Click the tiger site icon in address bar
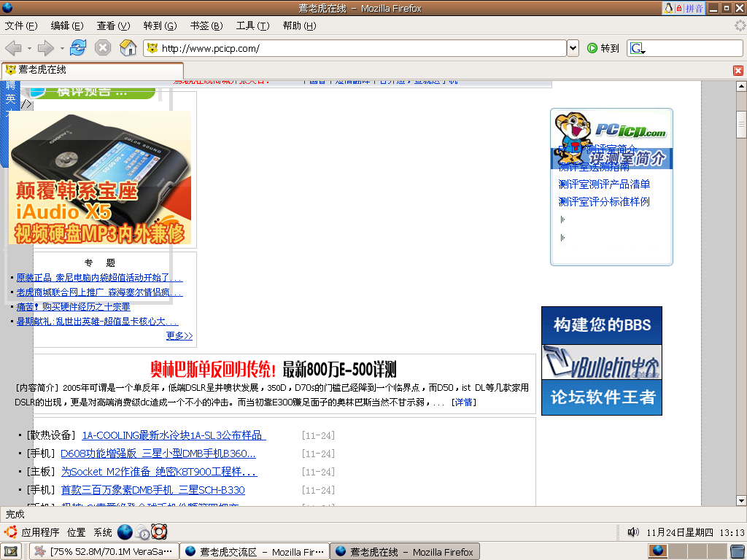Viewport: 747px width, 560px height. [x=152, y=48]
